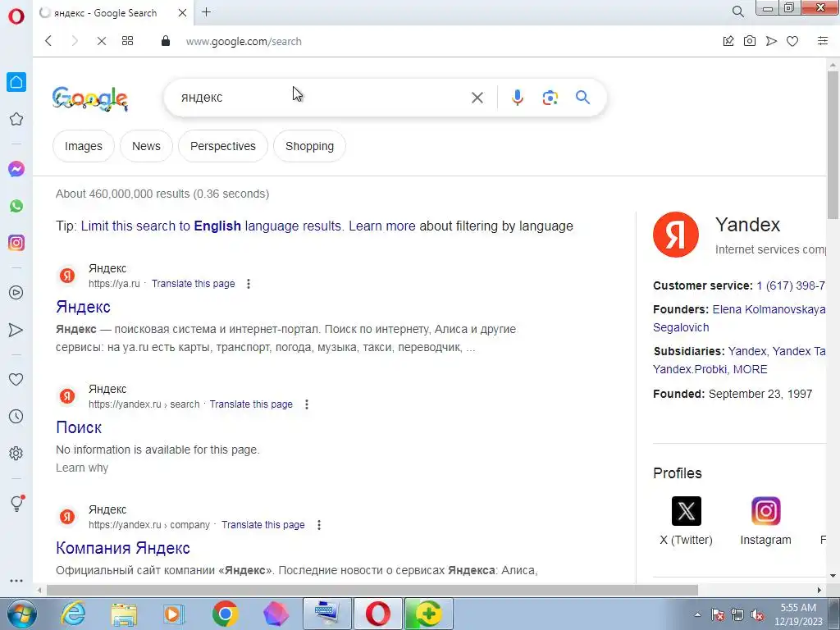Open the Speed Dial start page grid
This screenshot has width=840, height=630.
click(x=127, y=41)
